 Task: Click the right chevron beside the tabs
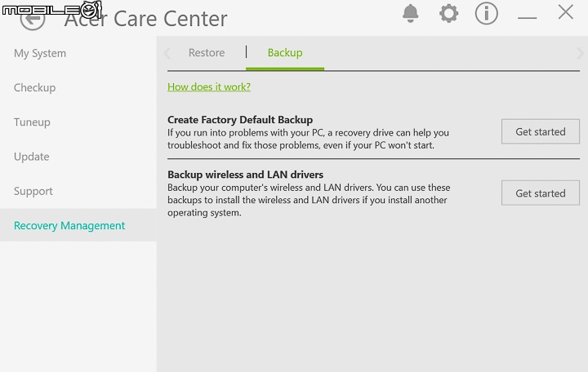coord(580,53)
